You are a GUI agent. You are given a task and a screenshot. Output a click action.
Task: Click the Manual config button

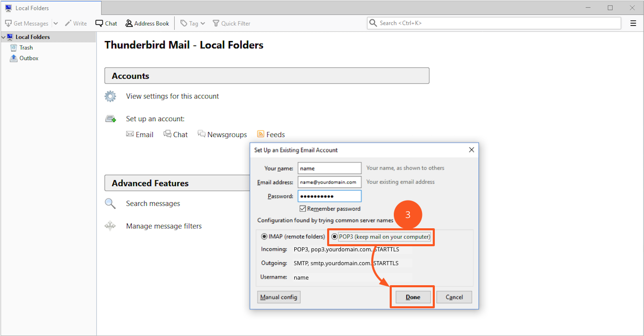278,297
